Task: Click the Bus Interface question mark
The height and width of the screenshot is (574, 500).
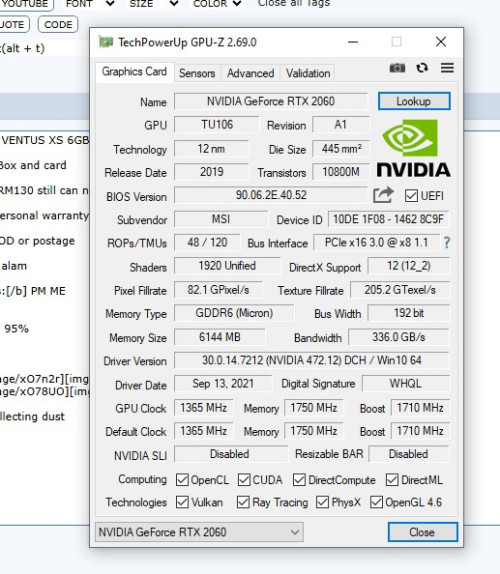Action: (x=447, y=242)
